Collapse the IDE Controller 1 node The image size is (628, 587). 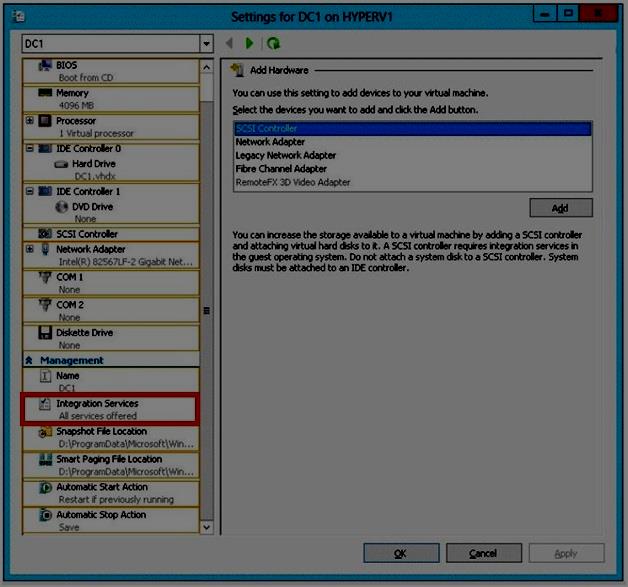point(30,191)
